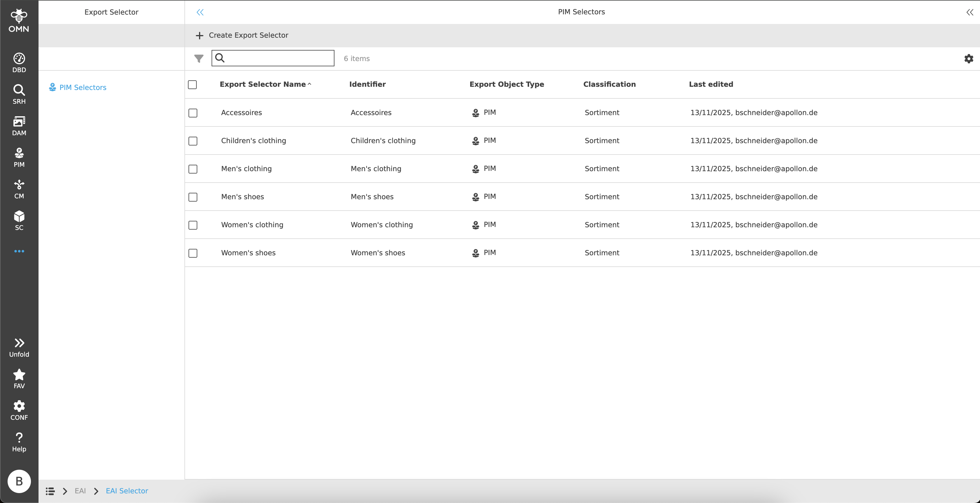Click Create Export Selector
The image size is (980, 503).
coord(242,35)
